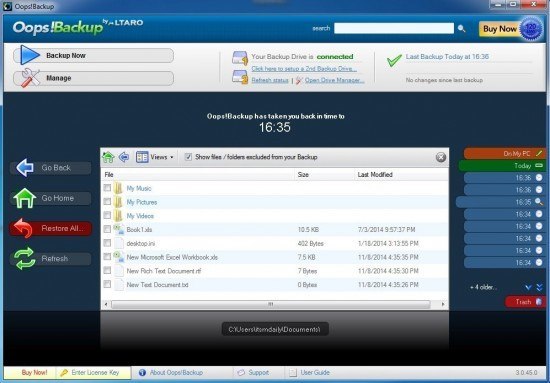Select the 16:35 backup timeline entry

[x=501, y=202]
